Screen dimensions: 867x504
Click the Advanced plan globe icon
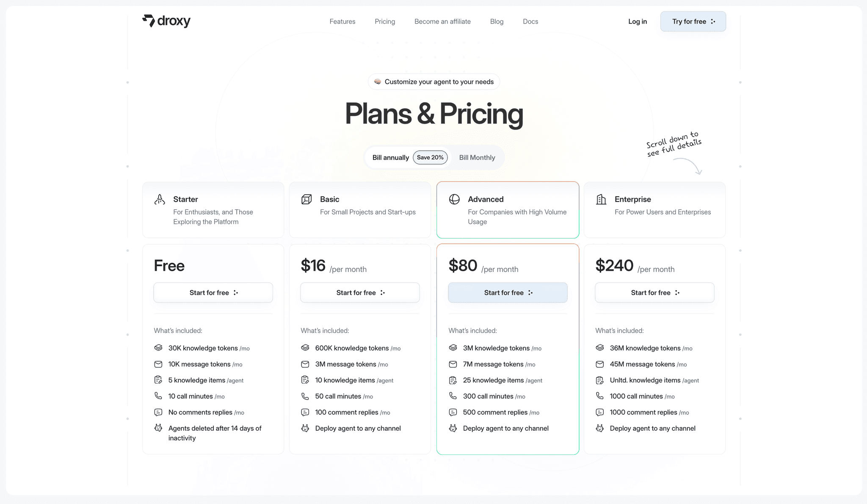(454, 199)
